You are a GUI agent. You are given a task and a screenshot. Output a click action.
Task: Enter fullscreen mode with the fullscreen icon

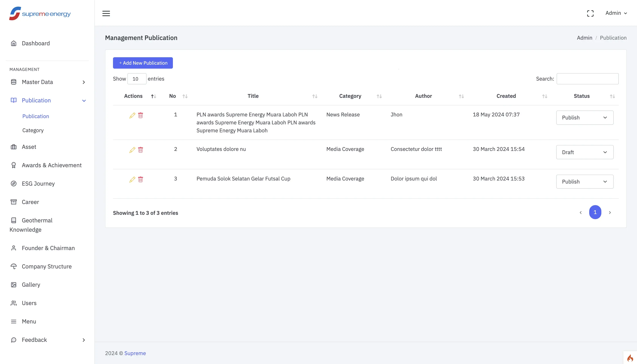590,13
